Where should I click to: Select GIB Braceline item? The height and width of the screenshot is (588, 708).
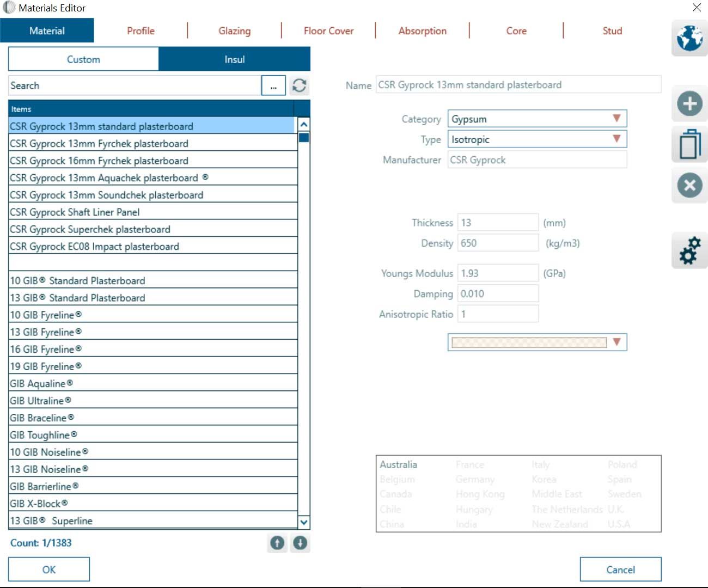[x=153, y=418]
